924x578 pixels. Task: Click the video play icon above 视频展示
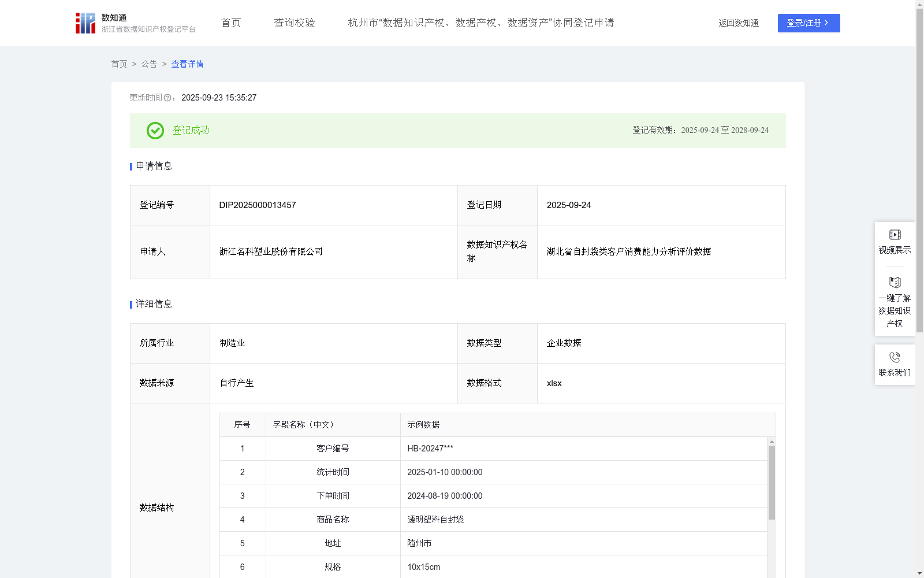[894, 234]
